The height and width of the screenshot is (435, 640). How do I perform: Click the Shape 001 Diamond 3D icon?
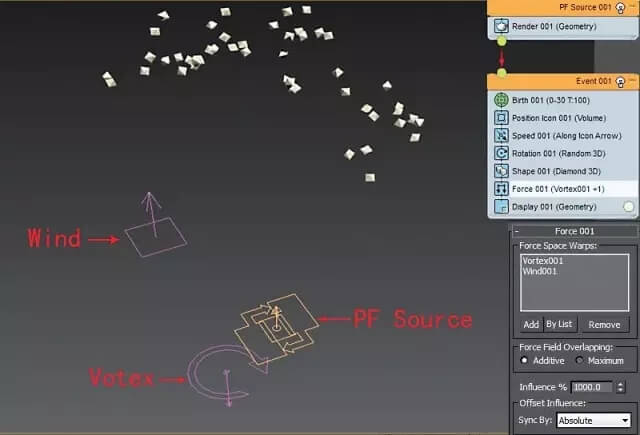502,171
